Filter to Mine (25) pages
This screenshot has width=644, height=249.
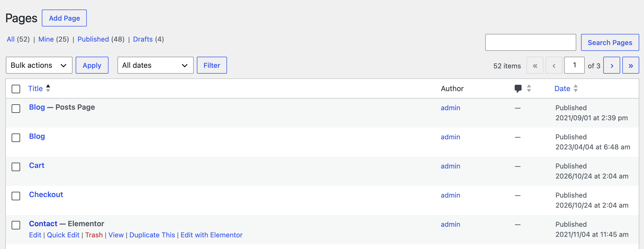(x=54, y=39)
